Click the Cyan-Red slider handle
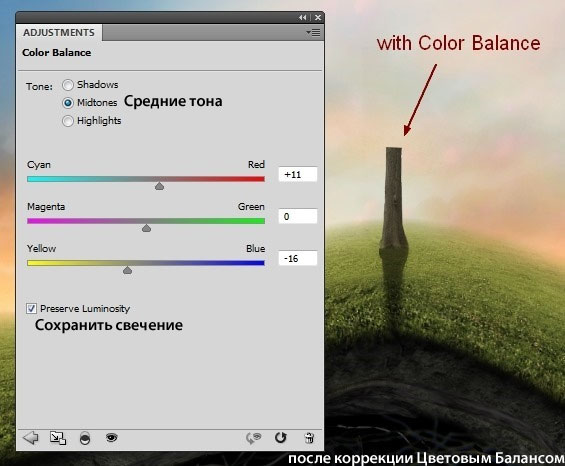The width and height of the screenshot is (565, 466). tap(159, 186)
